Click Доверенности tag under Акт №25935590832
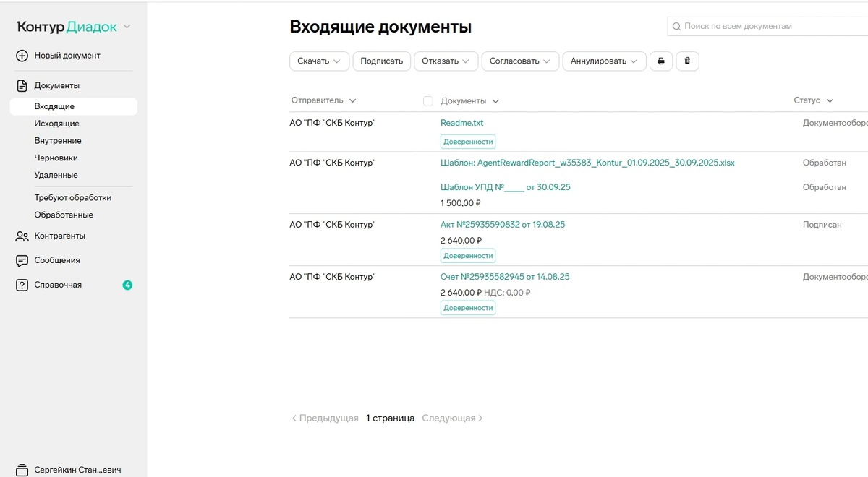Viewport: 868px width, 477px height. point(468,256)
